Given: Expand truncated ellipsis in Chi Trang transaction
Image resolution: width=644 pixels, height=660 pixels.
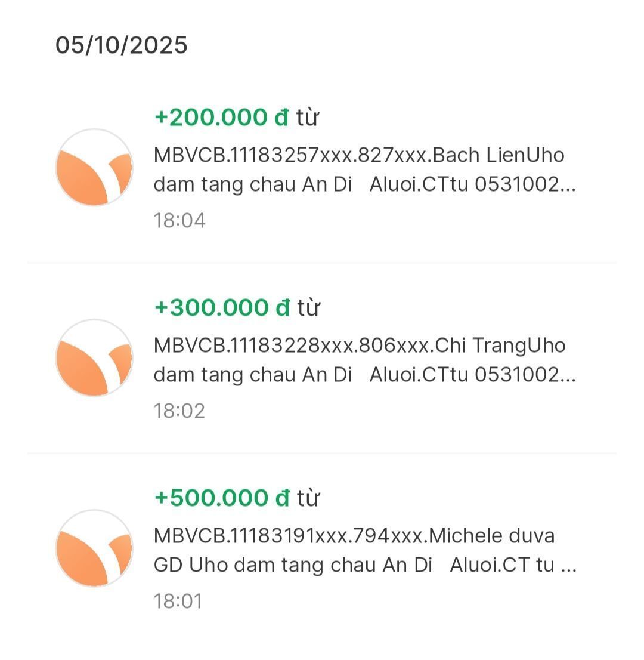Looking at the screenshot, I should click(x=569, y=377).
